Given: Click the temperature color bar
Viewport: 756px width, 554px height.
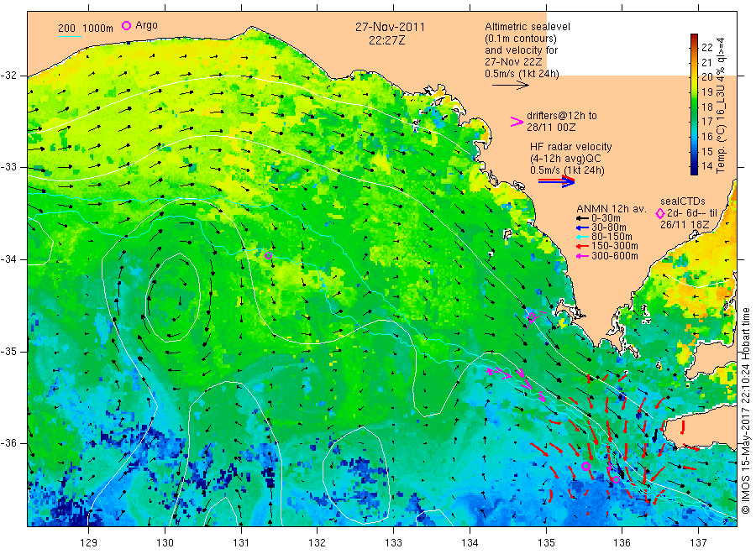Looking at the screenshot, I should tap(694, 104).
